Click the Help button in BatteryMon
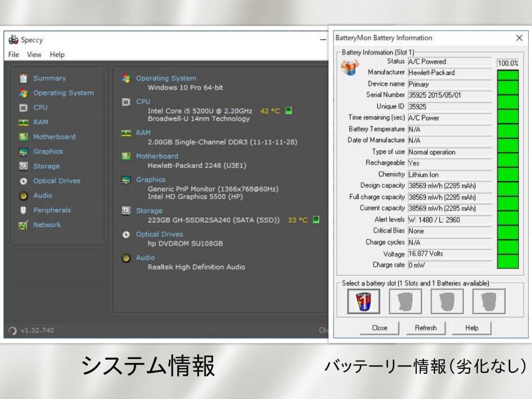Image resolution: width=532 pixels, height=399 pixels. (471, 328)
